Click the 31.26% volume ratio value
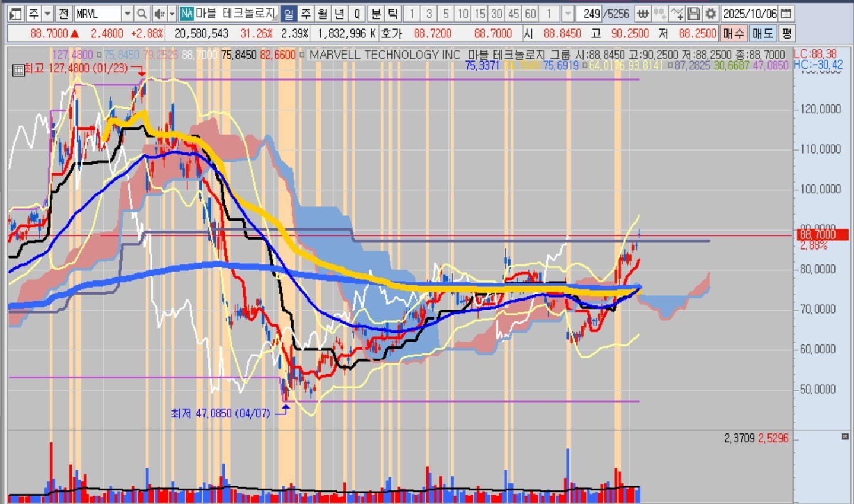 coord(256,34)
